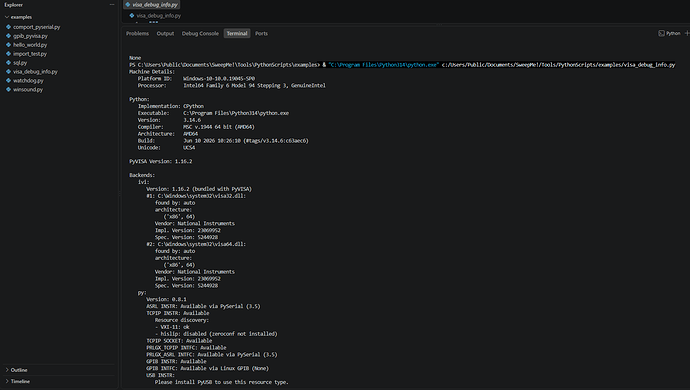Image resolution: width=690 pixels, height=390 pixels.
Task: Open sql.py file name in Explorer
Action: point(20,63)
